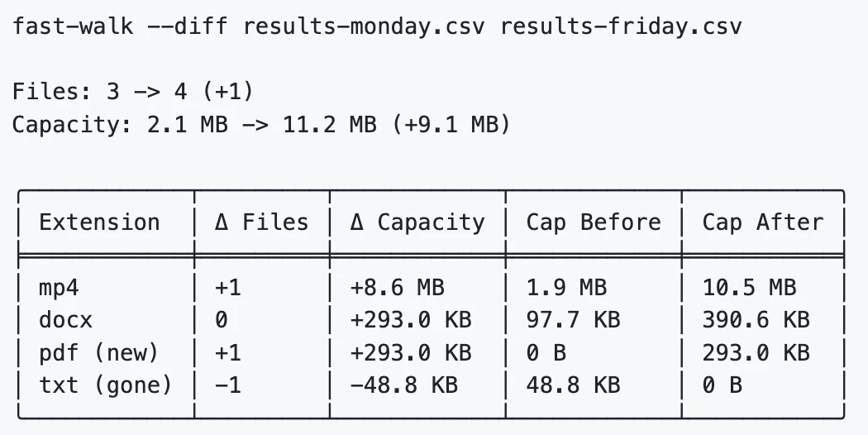This screenshot has width=868, height=435.
Task: Select the pdf (new) row
Action: [x=432, y=353]
